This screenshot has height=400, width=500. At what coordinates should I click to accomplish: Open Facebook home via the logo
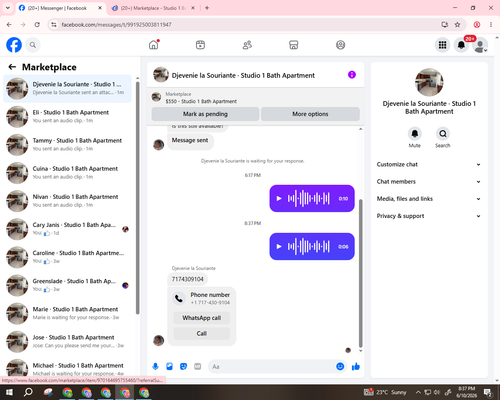point(14,45)
